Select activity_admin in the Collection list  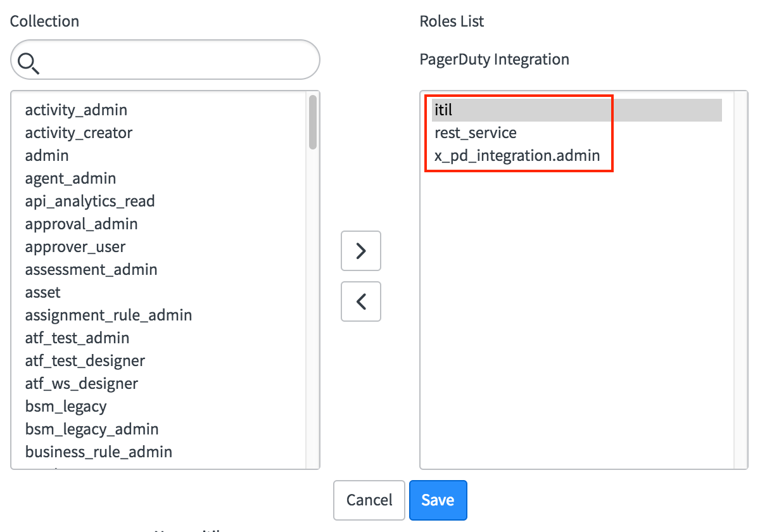(76, 110)
